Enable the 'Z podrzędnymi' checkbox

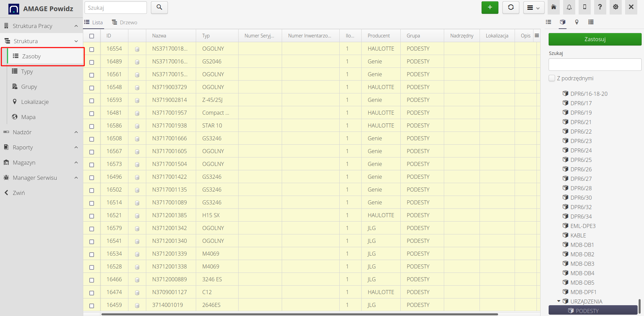[x=552, y=78]
